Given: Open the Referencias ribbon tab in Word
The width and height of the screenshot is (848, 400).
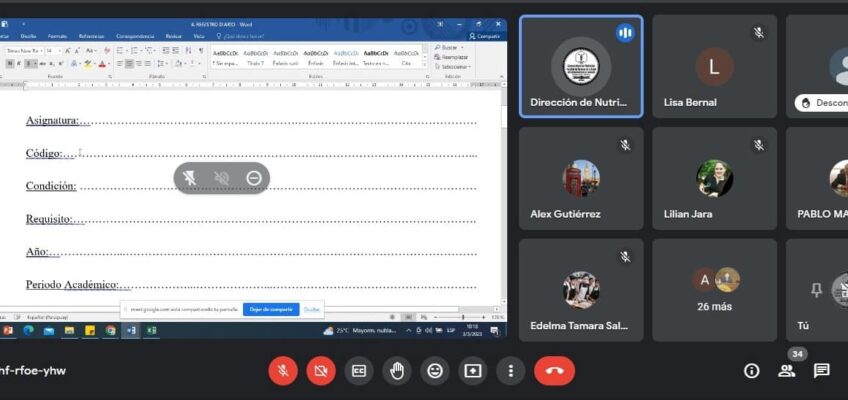Looking at the screenshot, I should pyautogui.click(x=91, y=36).
